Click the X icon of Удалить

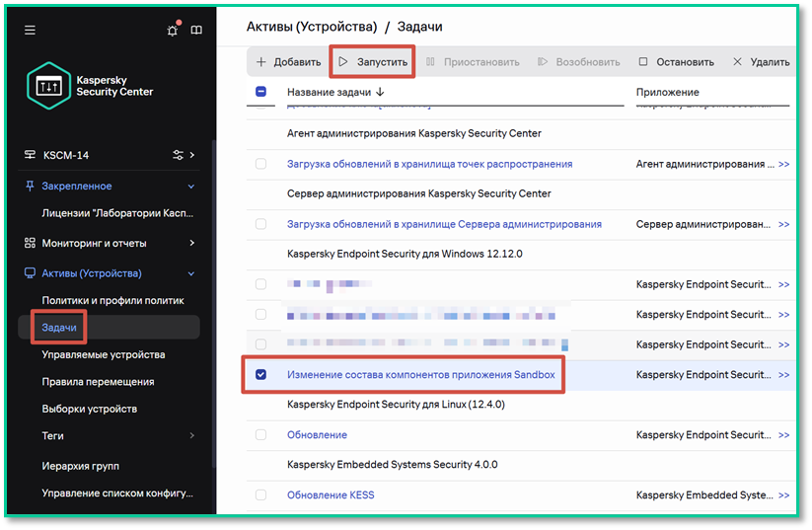click(x=737, y=61)
